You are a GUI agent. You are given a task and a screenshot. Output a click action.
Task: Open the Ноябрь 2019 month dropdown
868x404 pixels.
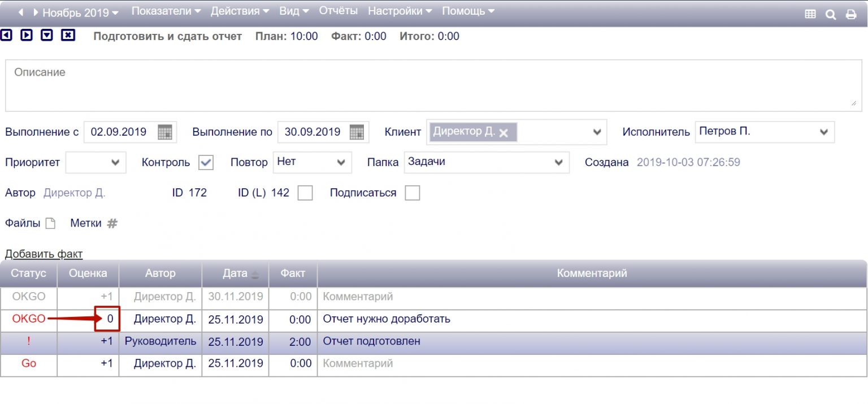point(81,12)
